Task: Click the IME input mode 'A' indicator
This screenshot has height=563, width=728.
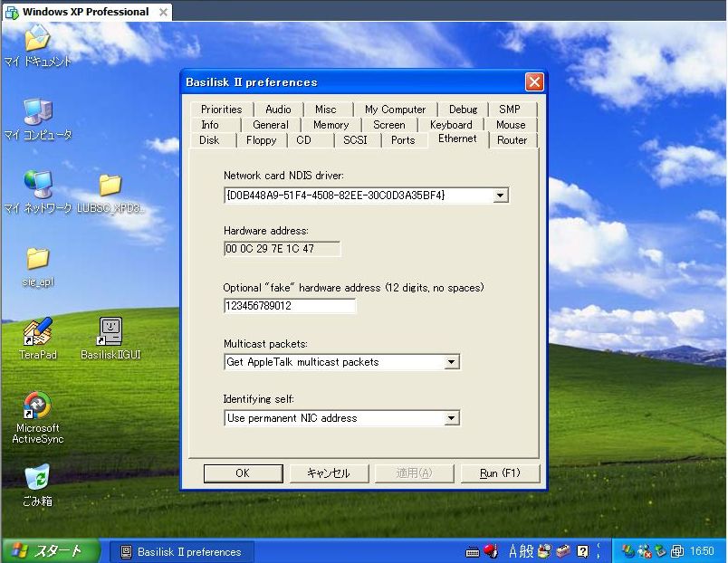Action: (512, 551)
